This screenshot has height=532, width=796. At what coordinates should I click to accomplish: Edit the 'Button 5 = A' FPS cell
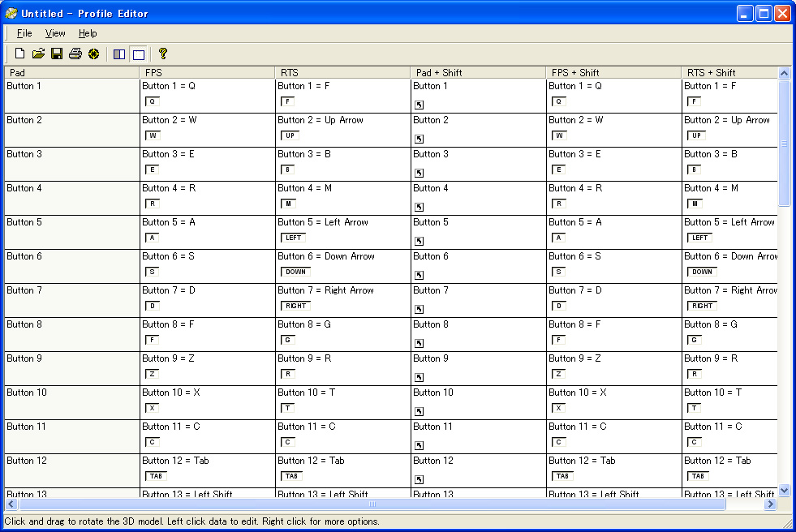pos(207,232)
